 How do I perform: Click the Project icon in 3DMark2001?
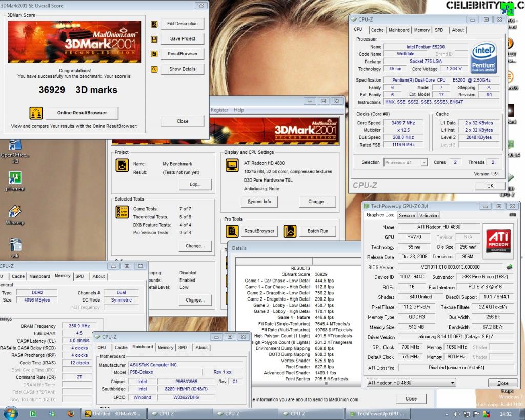tap(122, 166)
